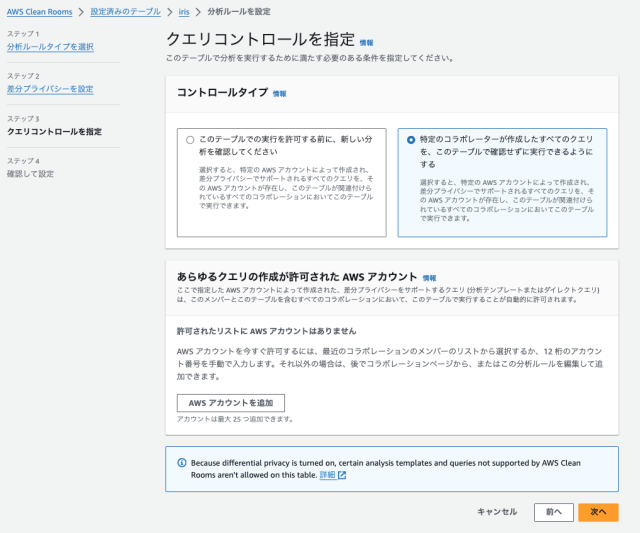This screenshot has width=640, height=533.
Task: Click page title クエリコントロールを指定
Action: (x=260, y=40)
